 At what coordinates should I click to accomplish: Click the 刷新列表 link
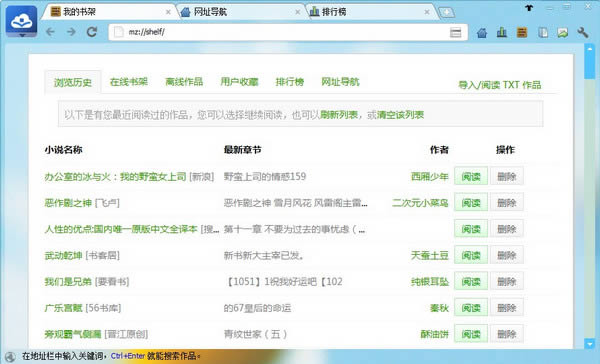click(339, 114)
